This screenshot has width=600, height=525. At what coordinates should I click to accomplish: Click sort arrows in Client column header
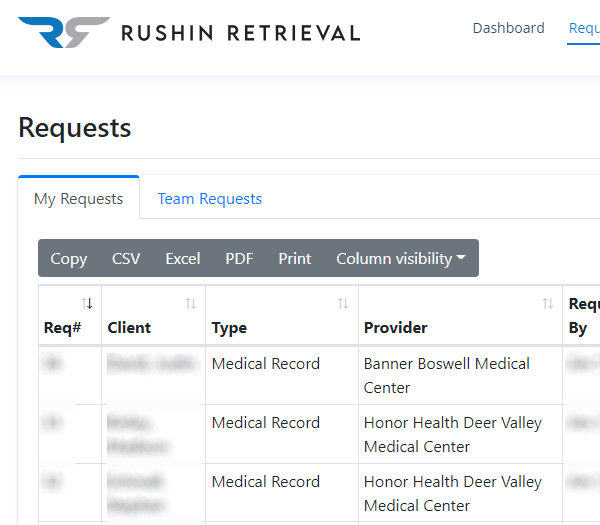[x=191, y=303]
